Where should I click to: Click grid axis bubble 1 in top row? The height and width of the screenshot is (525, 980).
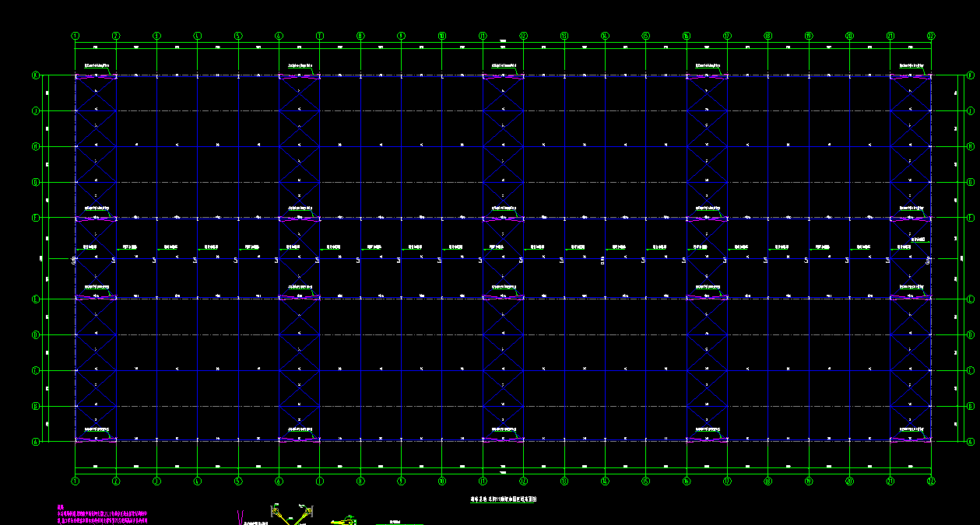pos(76,36)
